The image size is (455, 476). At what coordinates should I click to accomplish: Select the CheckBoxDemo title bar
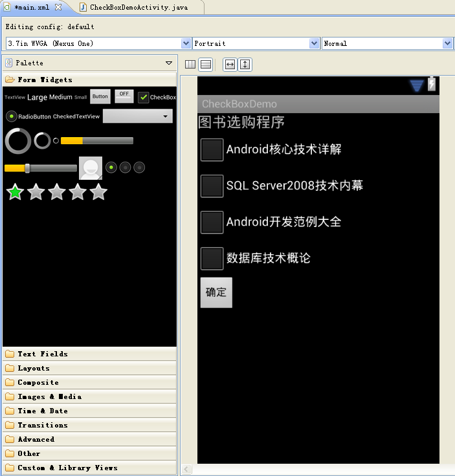coord(318,104)
